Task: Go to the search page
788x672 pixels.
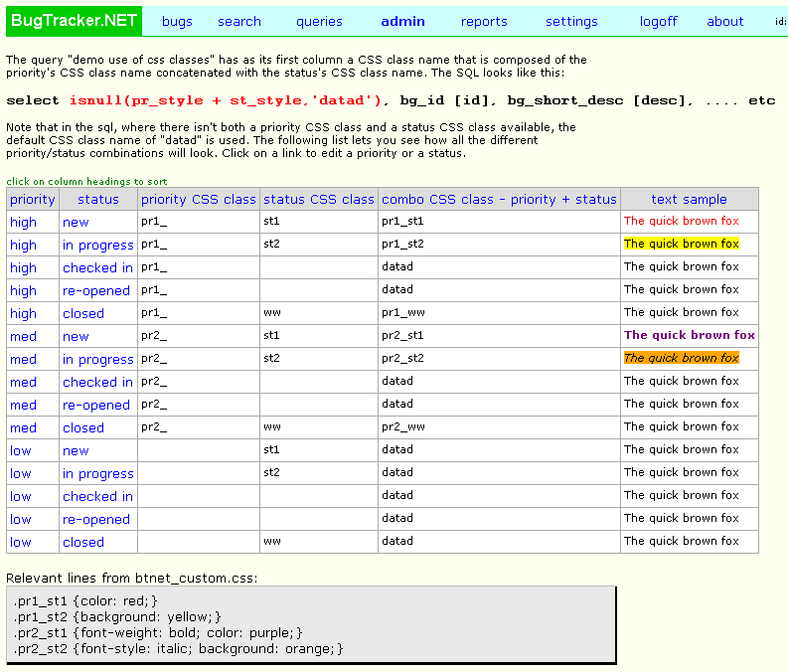Action: [239, 22]
